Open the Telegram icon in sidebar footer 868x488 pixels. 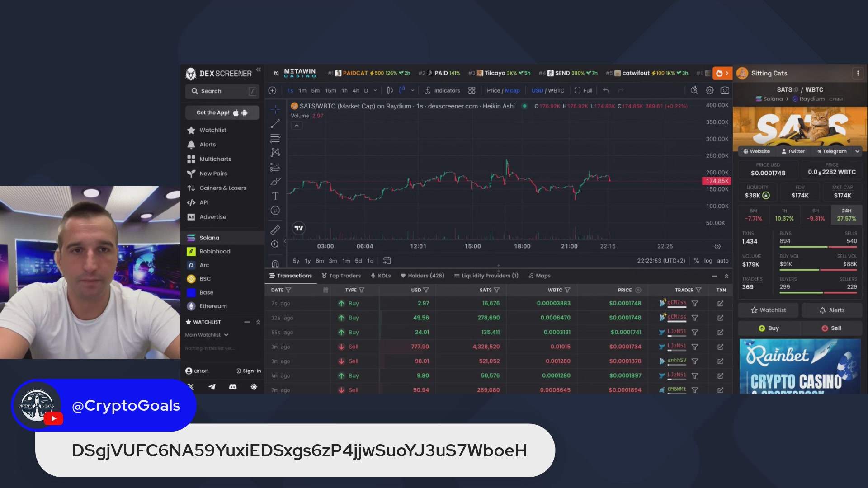coord(212,387)
